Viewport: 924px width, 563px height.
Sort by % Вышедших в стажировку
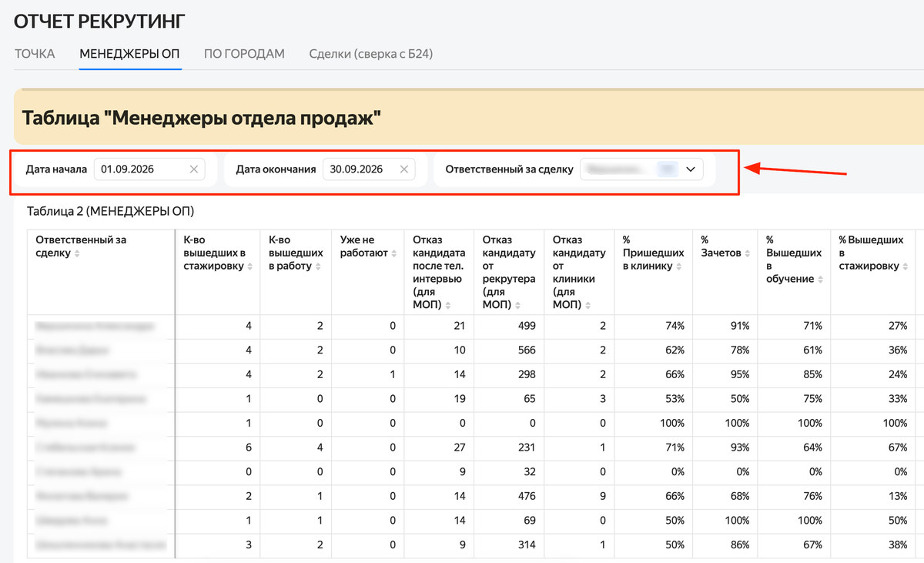click(904, 266)
